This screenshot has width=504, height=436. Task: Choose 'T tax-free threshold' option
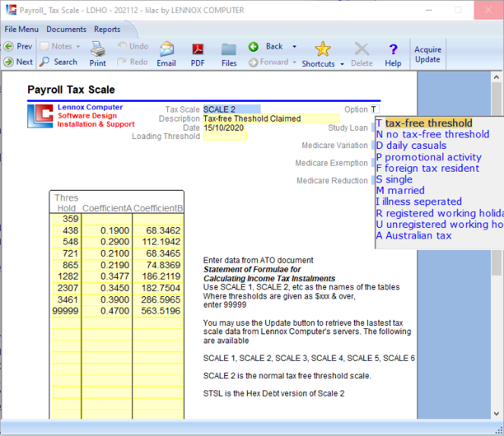[x=424, y=123]
